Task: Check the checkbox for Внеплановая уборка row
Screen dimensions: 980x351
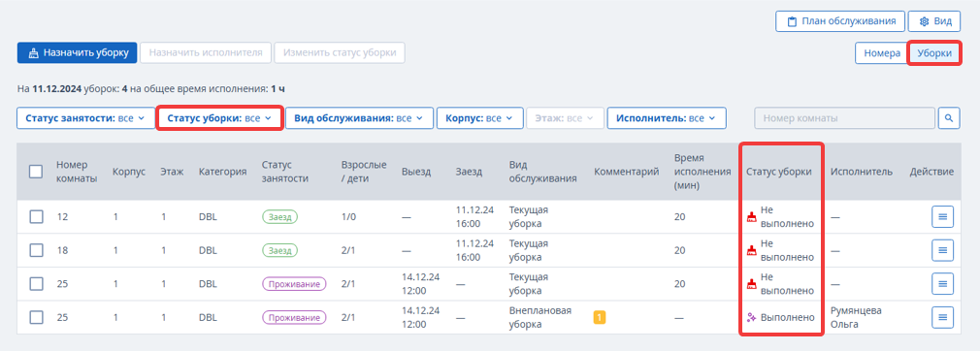Action: point(36,317)
